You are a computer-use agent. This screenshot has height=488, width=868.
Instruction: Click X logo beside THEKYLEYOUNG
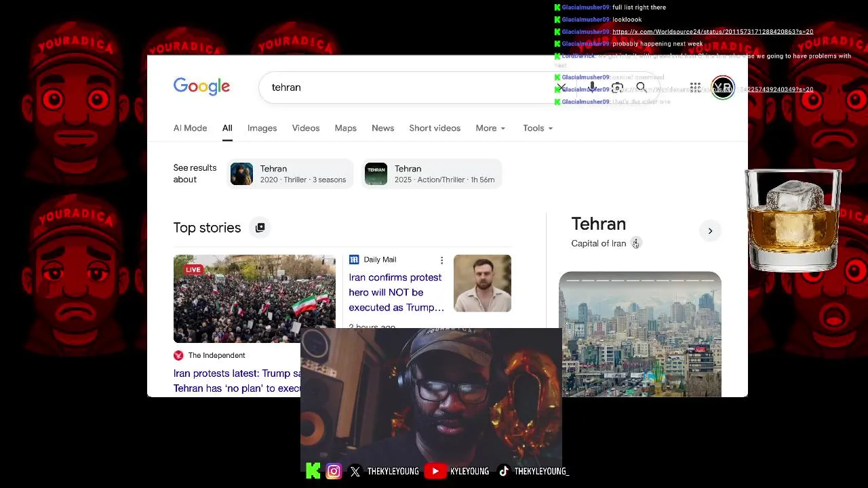pos(355,471)
